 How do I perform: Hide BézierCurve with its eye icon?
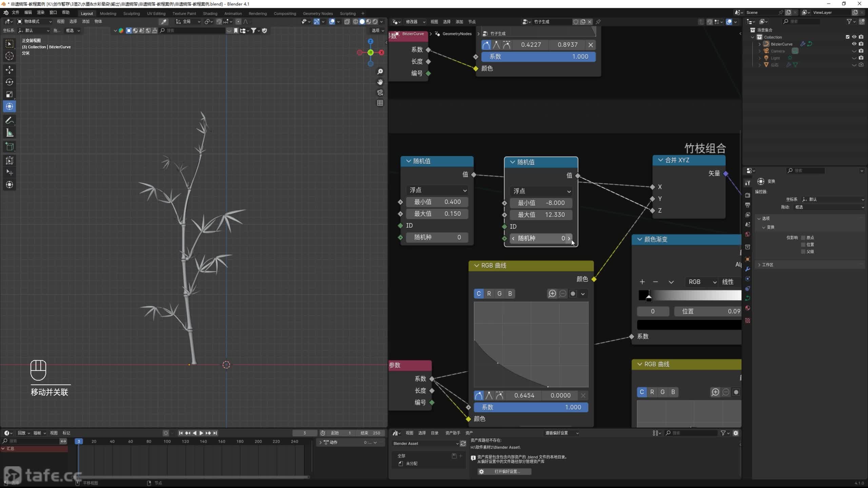(854, 44)
